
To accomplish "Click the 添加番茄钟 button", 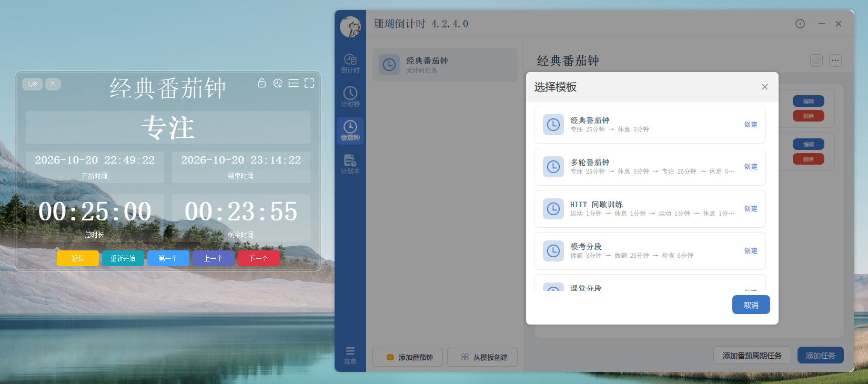I will (408, 357).
